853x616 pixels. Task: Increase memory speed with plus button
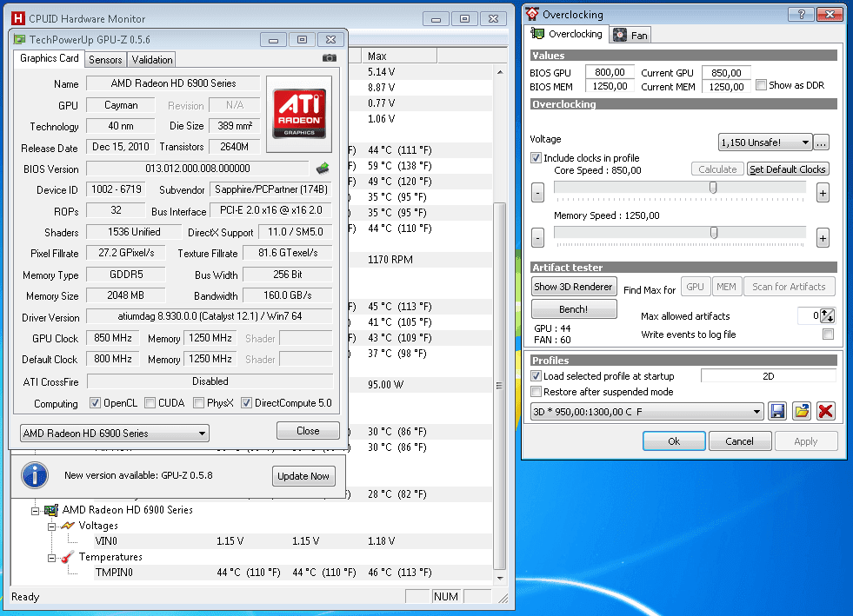[823, 237]
